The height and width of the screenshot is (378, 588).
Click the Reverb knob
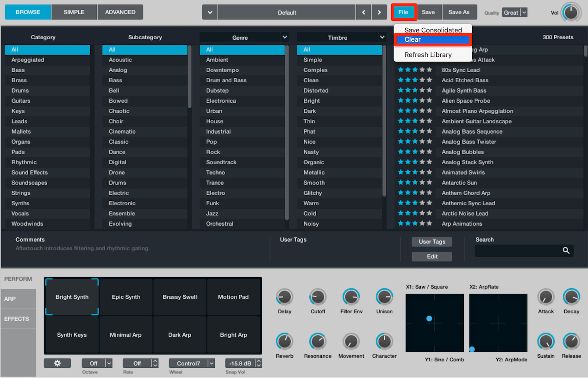tap(284, 341)
